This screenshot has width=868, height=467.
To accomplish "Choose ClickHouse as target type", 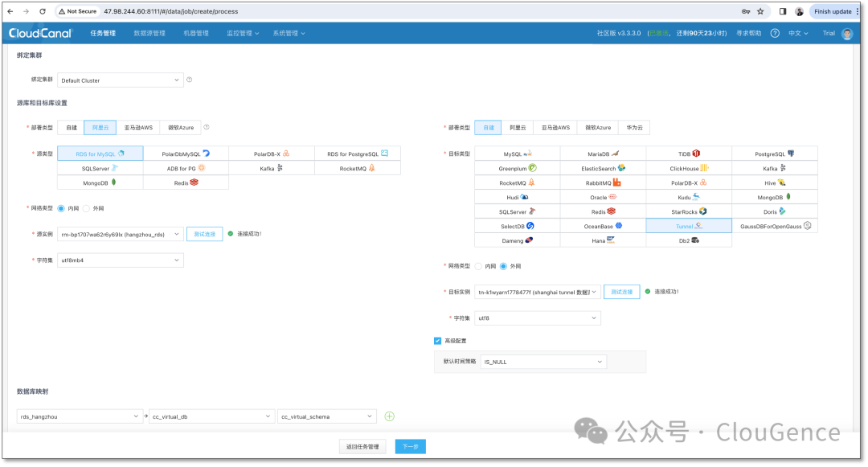I will pyautogui.click(x=689, y=168).
